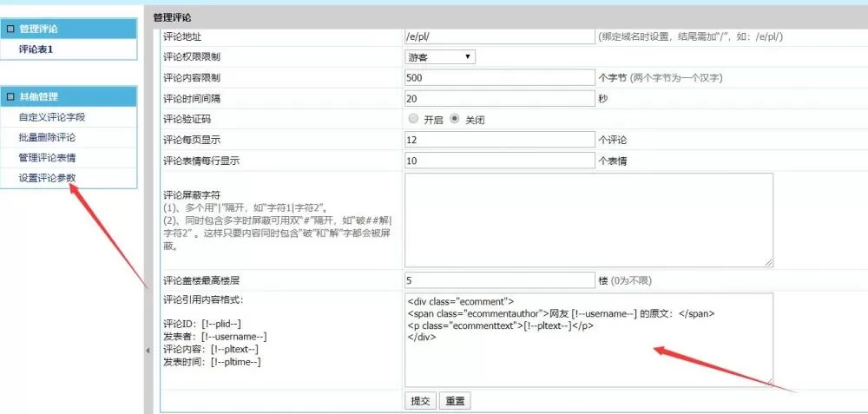Click the [!--pltime--] variable text
Viewport: 868px width, 414px height.
click(236, 362)
